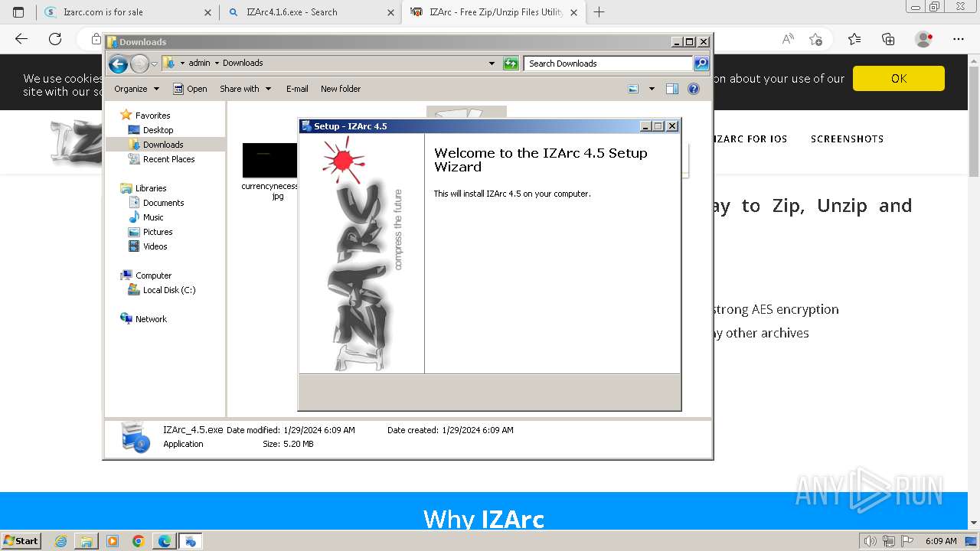Screen dimensions: 980x551
Task: Click the magnifier icon in Search Downloads box
Action: pos(701,64)
